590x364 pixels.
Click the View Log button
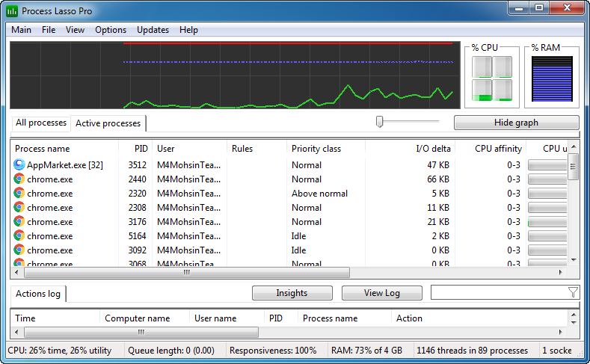(382, 293)
